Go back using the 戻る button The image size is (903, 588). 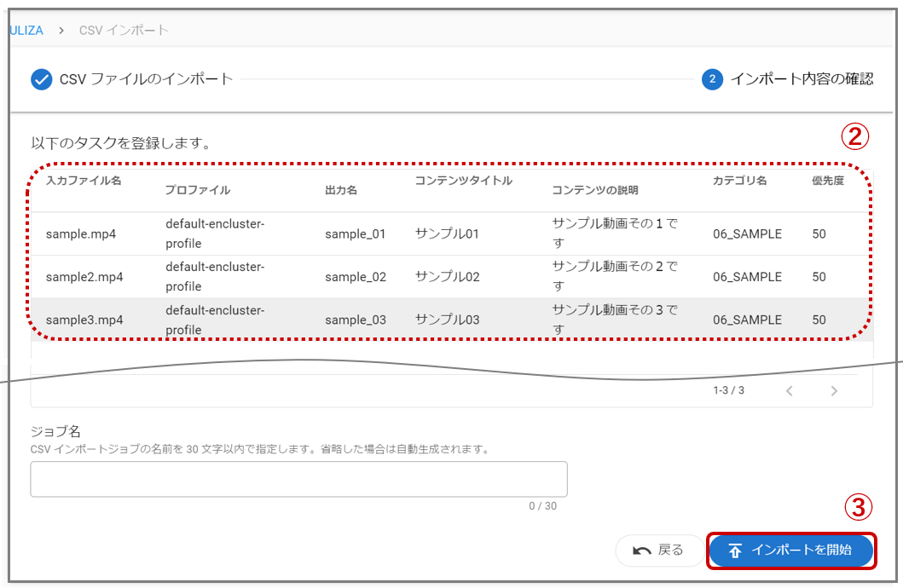659,551
